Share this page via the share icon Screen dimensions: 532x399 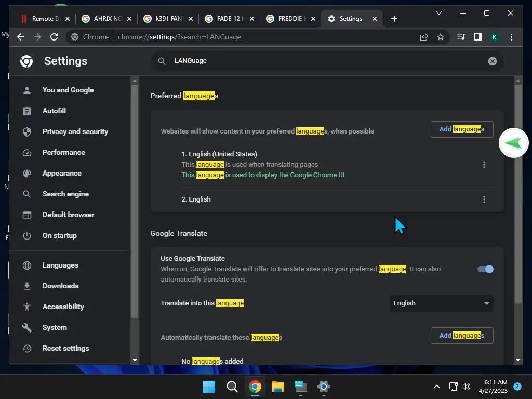point(424,37)
